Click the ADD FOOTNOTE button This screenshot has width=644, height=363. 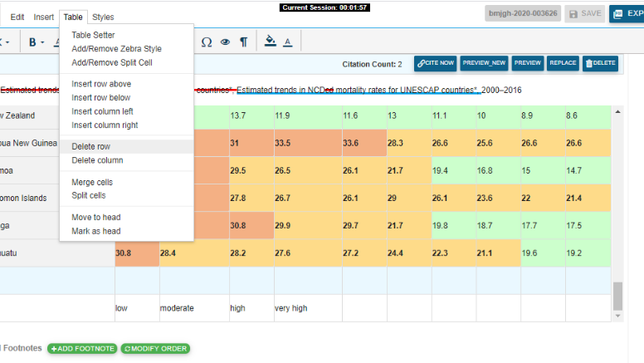point(82,349)
